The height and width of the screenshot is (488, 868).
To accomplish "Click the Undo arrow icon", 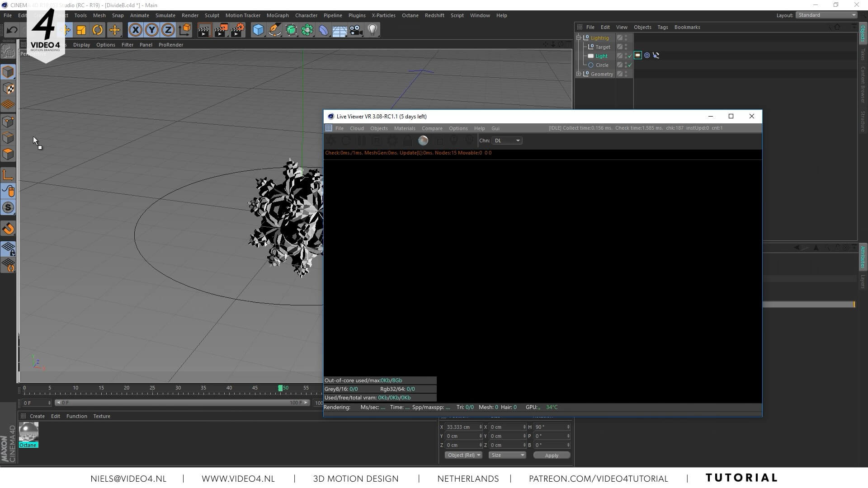I will tap(12, 30).
